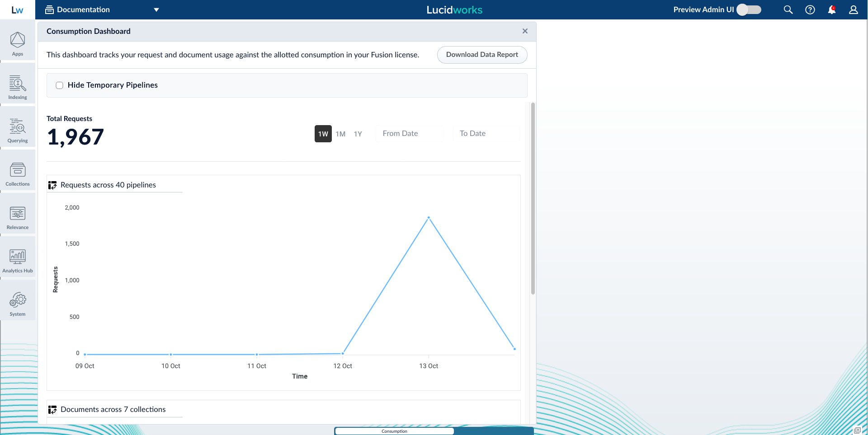Viewport: 868px width, 435px height.
Task: Click the 11 Oct data point
Action: (x=257, y=355)
